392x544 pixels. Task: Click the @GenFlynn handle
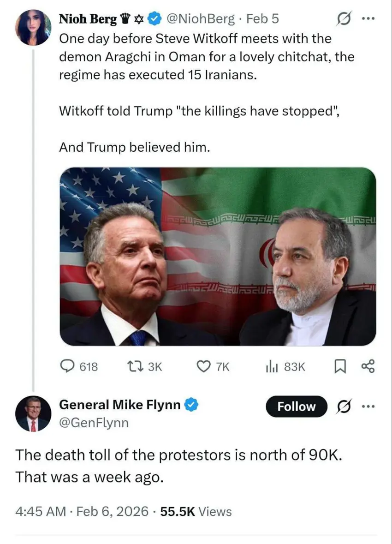94,422
